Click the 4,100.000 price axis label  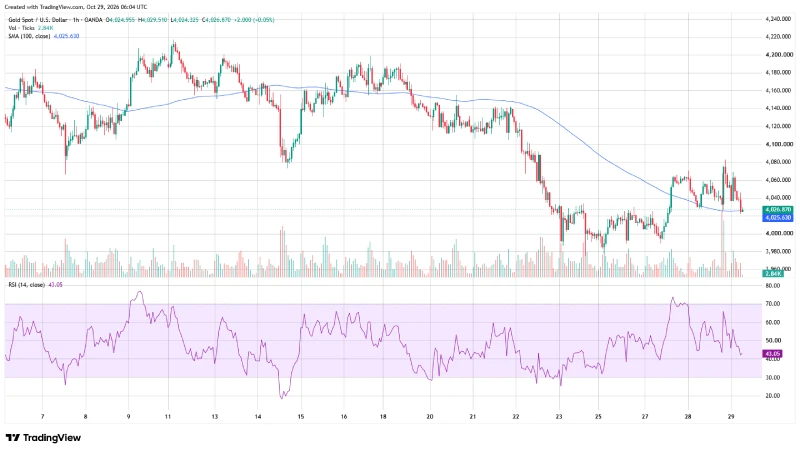click(x=779, y=144)
